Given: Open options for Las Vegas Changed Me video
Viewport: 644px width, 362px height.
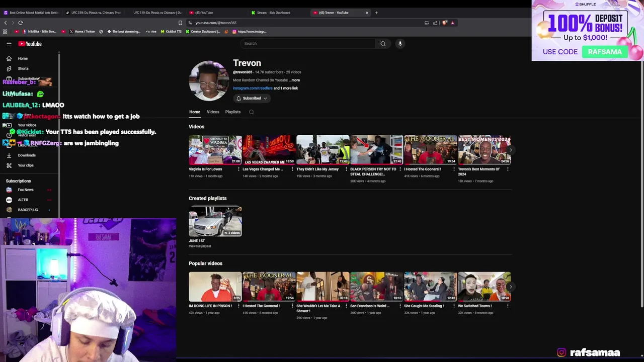Looking at the screenshot, I should point(292,169).
